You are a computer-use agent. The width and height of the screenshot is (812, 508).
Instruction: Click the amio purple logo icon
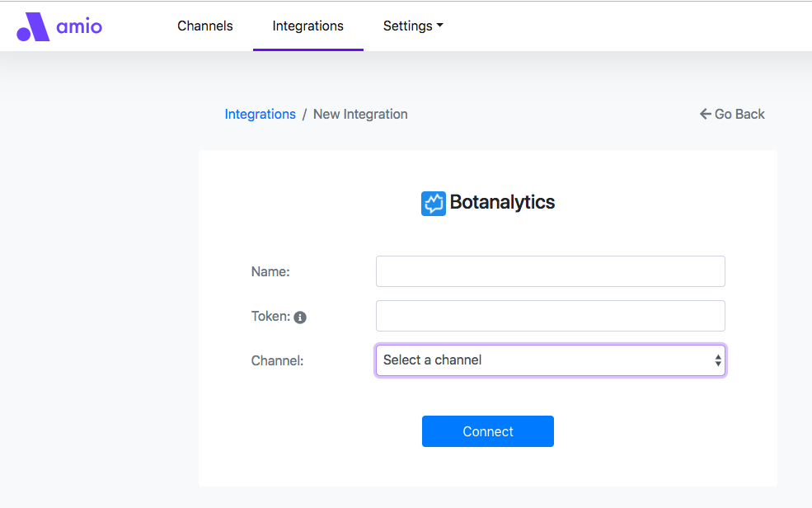(33, 26)
